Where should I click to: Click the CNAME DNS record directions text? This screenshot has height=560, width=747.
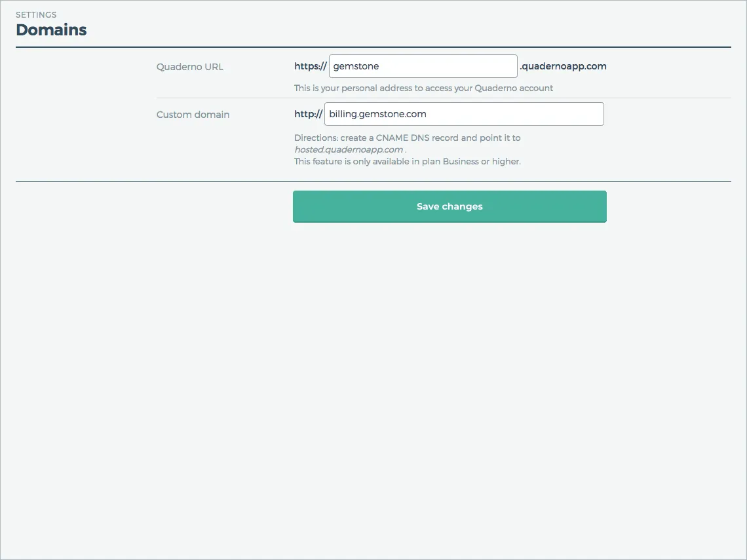(407, 138)
